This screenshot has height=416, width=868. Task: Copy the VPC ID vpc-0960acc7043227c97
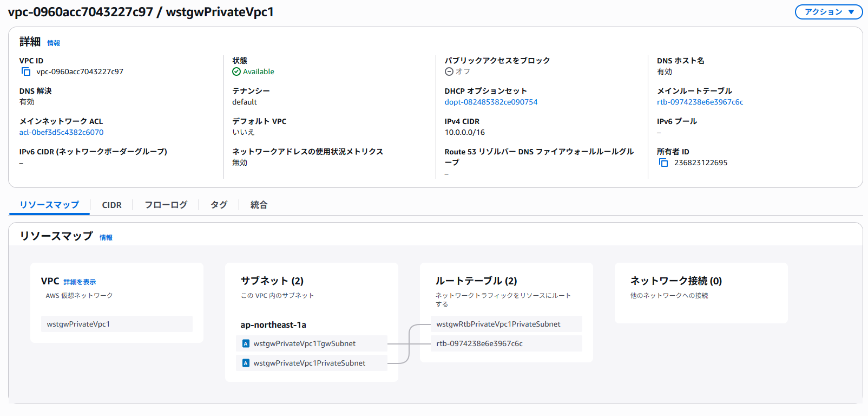click(26, 71)
